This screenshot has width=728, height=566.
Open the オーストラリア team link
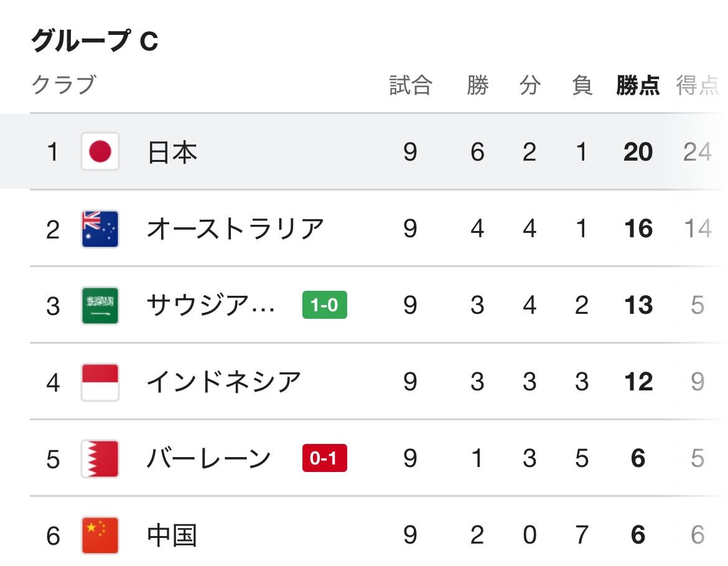(235, 229)
